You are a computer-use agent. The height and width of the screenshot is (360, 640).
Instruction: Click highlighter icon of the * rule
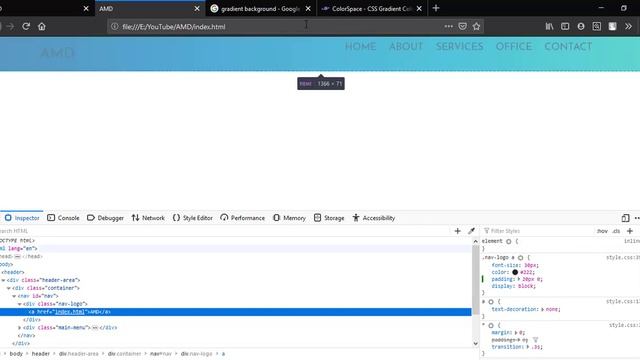tap(491, 325)
